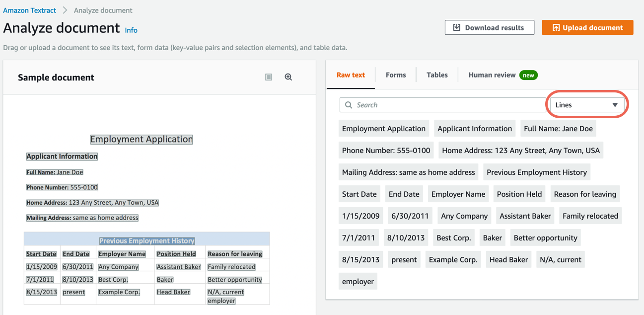Open the Tables tab
Image resolution: width=644 pixels, height=315 pixels.
[x=437, y=75]
